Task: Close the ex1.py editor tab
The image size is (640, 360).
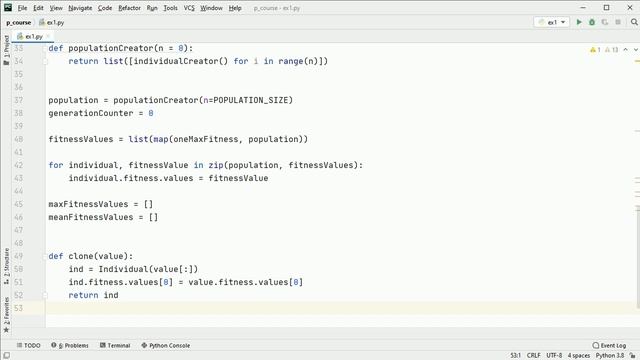Action: [x=48, y=36]
